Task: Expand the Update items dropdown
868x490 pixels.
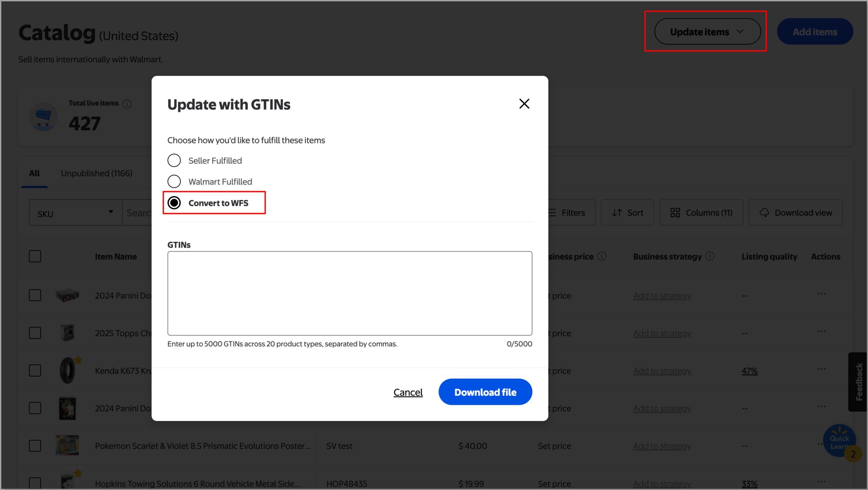Action: point(707,32)
